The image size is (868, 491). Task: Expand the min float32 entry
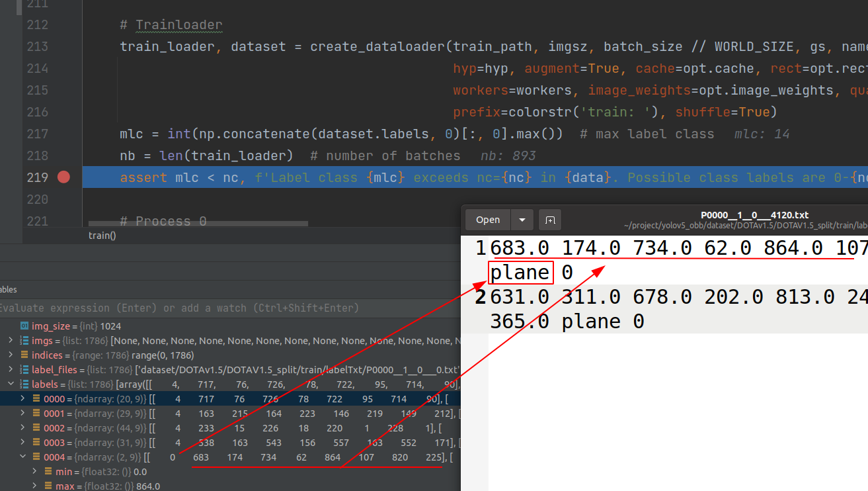pyautogui.click(x=34, y=471)
